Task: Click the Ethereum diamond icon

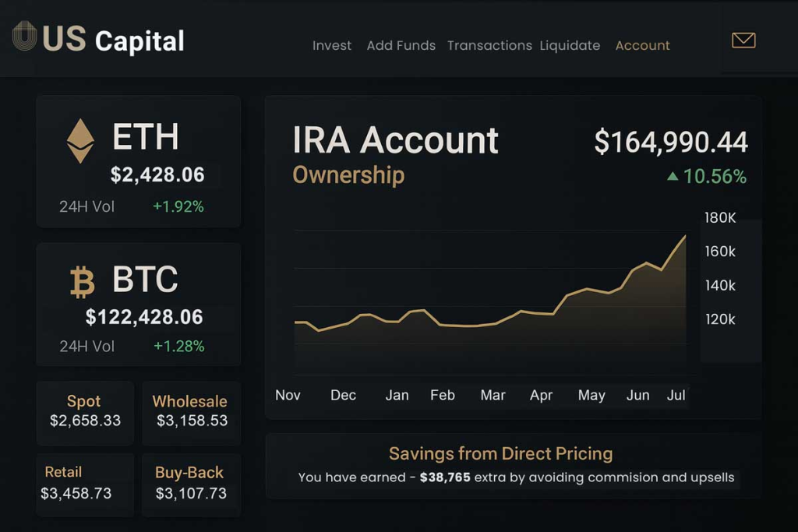Action: pos(80,141)
